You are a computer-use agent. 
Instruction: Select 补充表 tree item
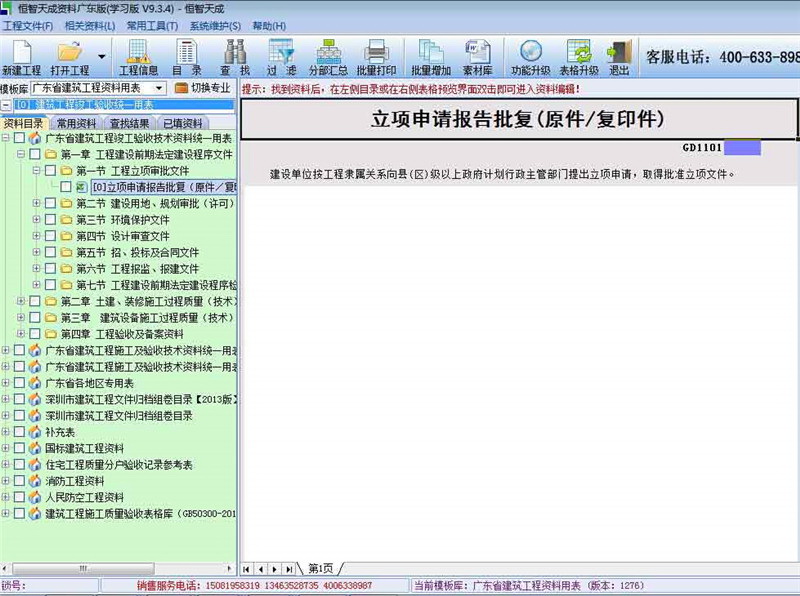click(x=60, y=432)
